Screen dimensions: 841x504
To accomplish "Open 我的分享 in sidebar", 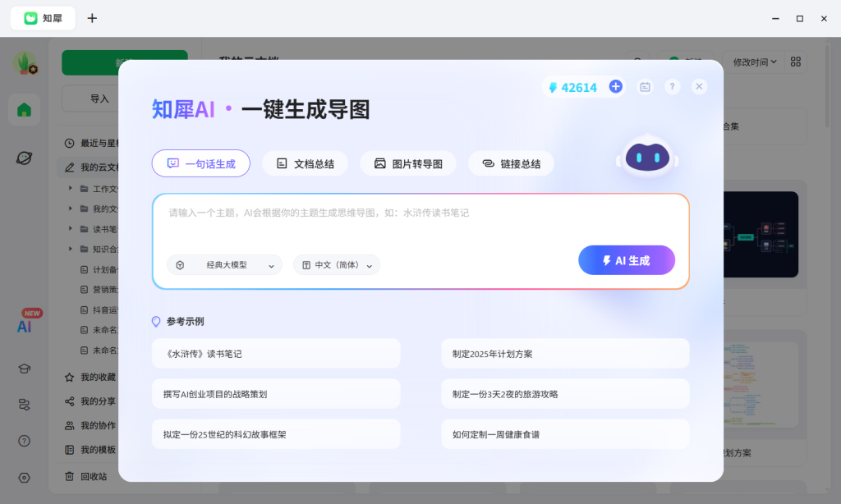I will [x=90, y=401].
